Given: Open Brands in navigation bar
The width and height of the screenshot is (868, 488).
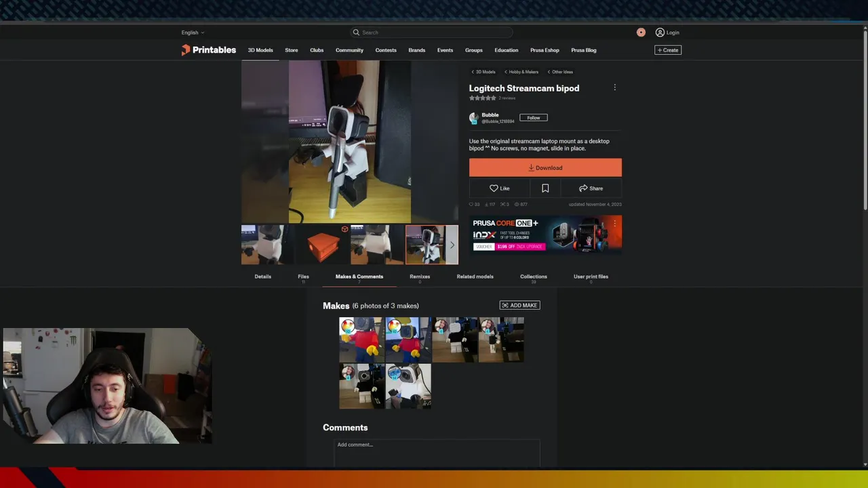Looking at the screenshot, I should coord(417,50).
